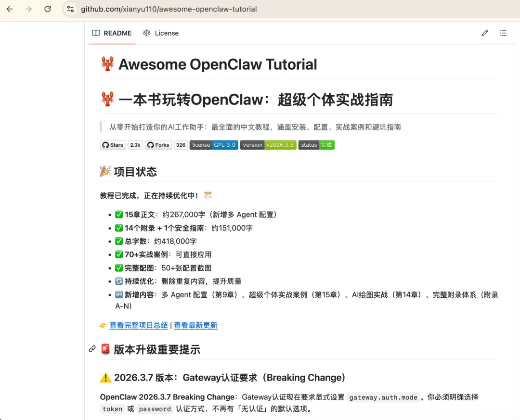Click the Stars badge

(x=113, y=145)
